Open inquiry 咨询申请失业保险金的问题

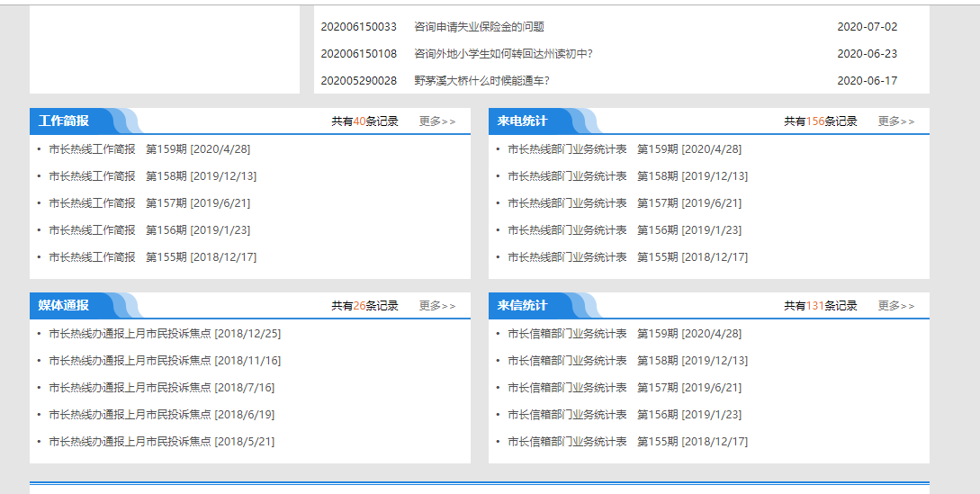click(x=479, y=27)
